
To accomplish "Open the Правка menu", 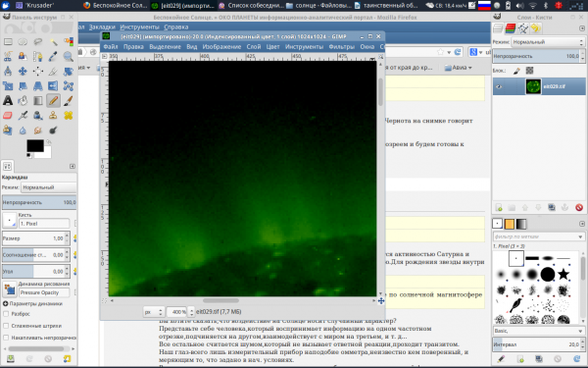I will [x=133, y=47].
